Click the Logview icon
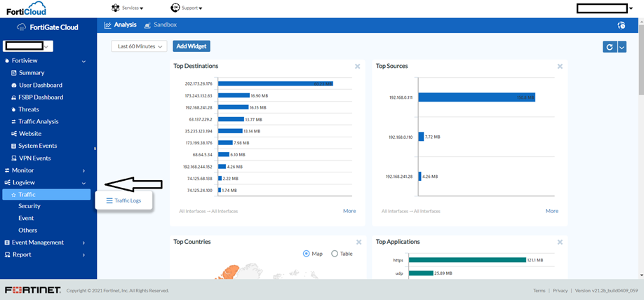This screenshot has width=644, height=300. [x=6, y=183]
